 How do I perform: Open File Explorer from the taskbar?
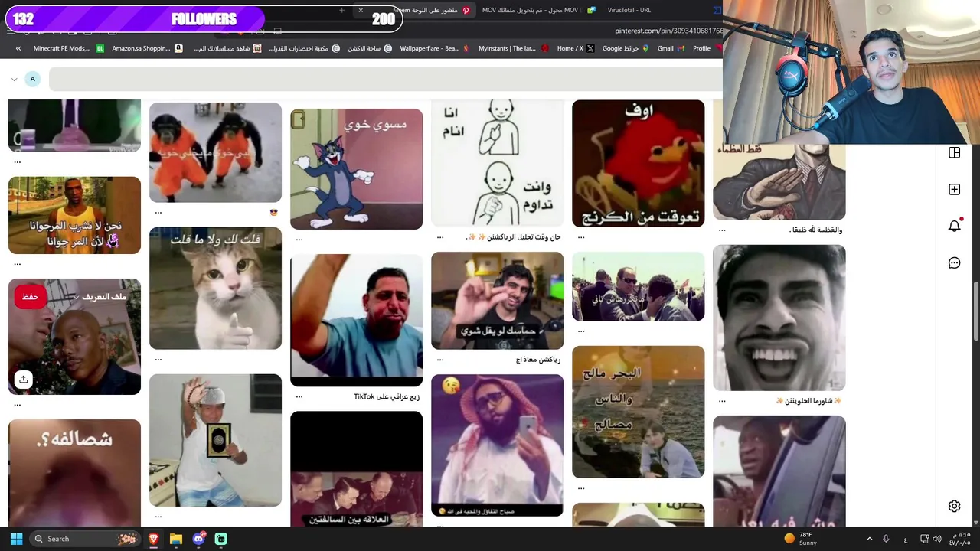point(176,539)
